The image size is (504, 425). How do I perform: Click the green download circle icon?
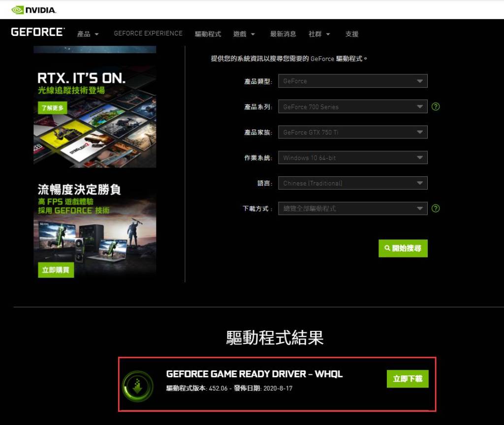pos(138,386)
